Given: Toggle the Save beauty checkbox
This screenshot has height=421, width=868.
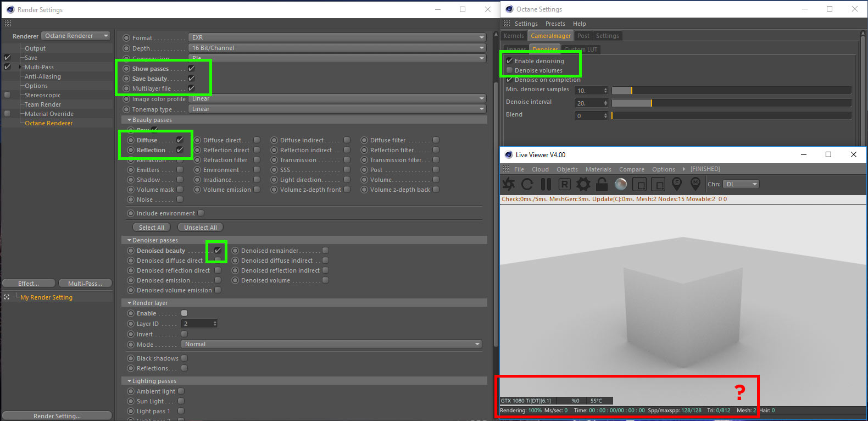Looking at the screenshot, I should [192, 79].
